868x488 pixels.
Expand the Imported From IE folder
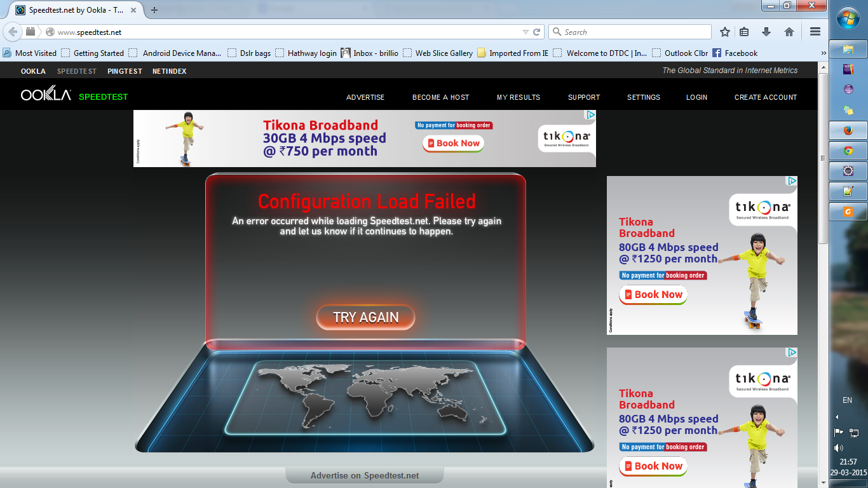[513, 53]
